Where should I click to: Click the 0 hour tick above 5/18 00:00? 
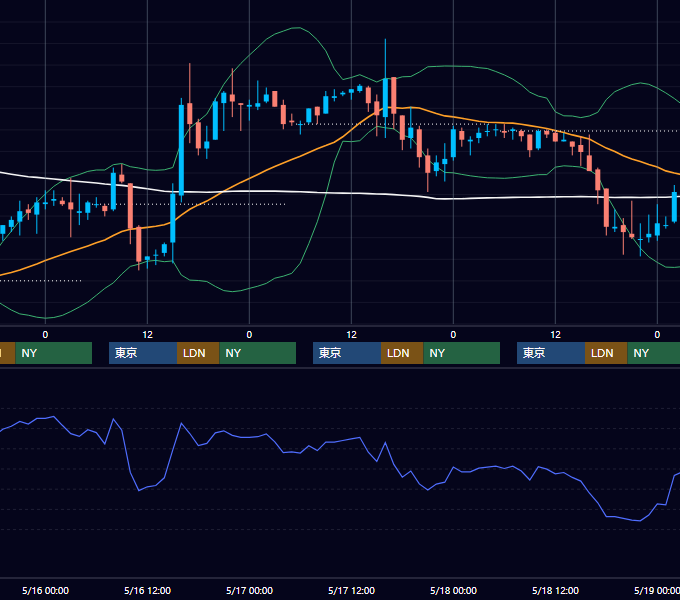[453, 335]
